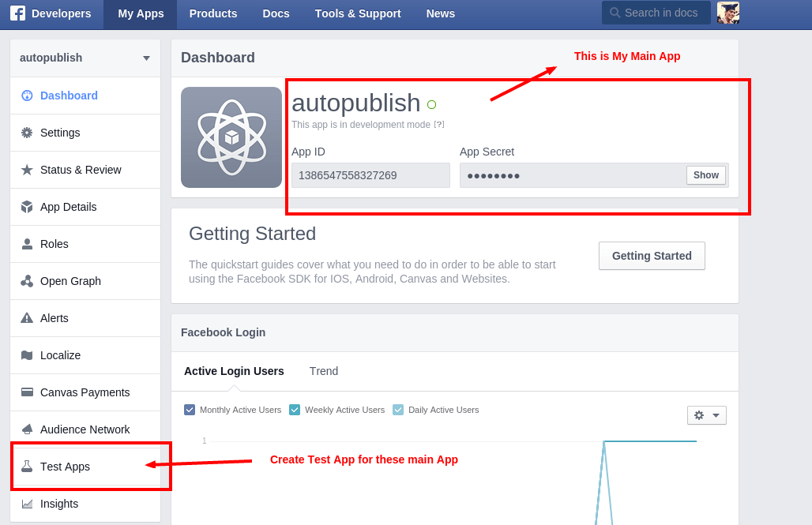
Task: Click the autopublish atom app icon
Action: click(231, 137)
